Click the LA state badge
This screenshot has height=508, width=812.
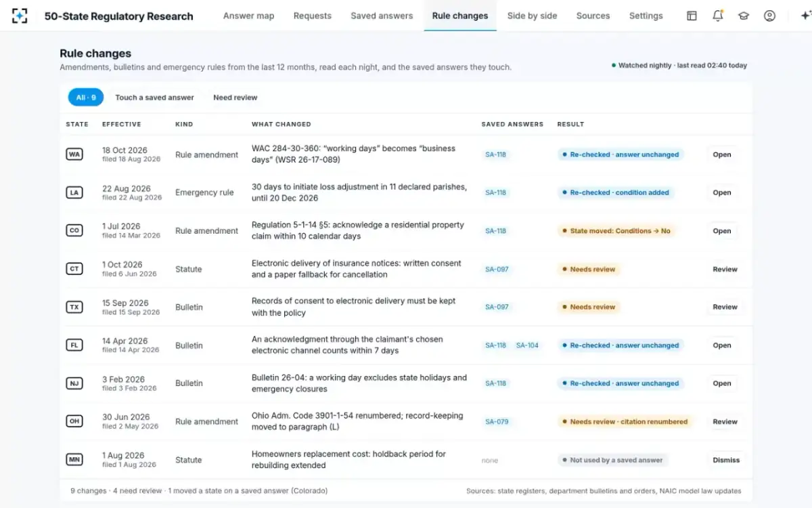pos(74,192)
